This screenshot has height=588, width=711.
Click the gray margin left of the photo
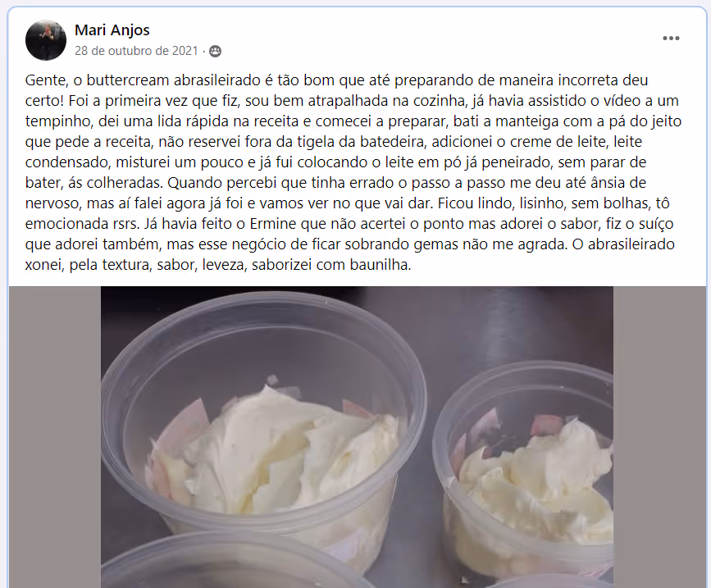[54, 437]
